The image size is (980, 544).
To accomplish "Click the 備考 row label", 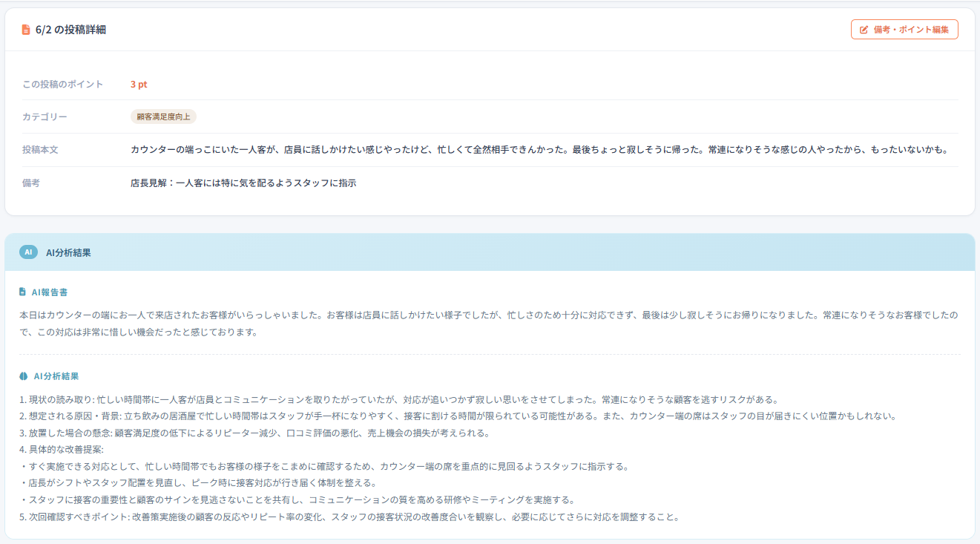I will [x=31, y=183].
